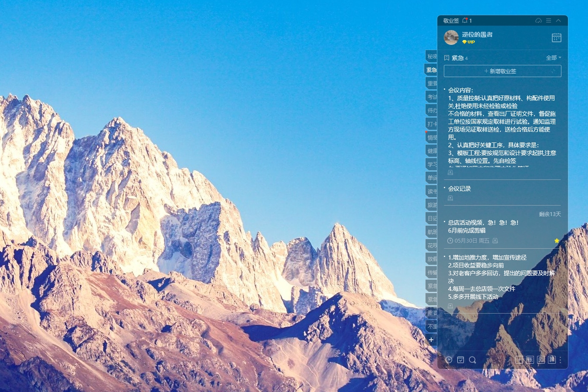Click the storage icon beside 05月30日 周五
Screen dimensions: 588x392
click(x=495, y=240)
